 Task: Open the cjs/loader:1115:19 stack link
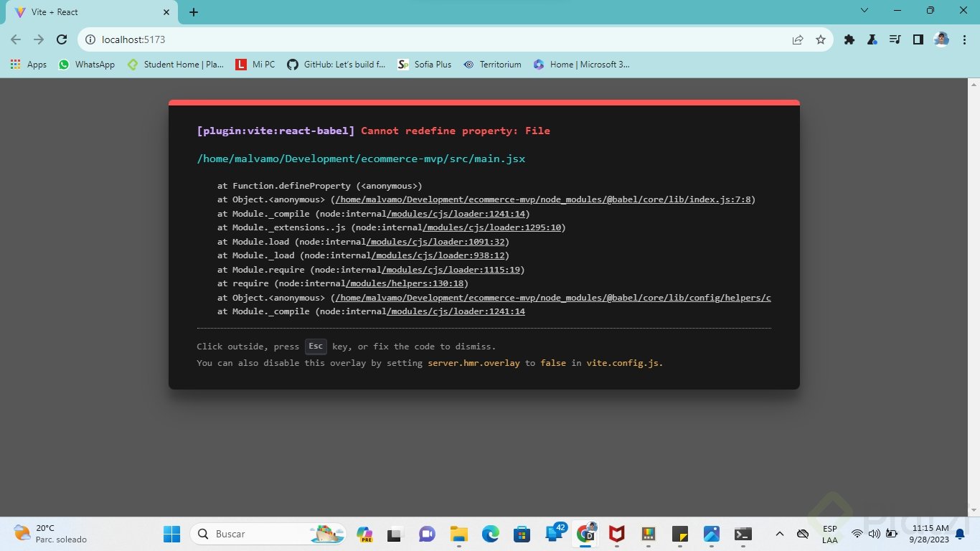coord(451,270)
